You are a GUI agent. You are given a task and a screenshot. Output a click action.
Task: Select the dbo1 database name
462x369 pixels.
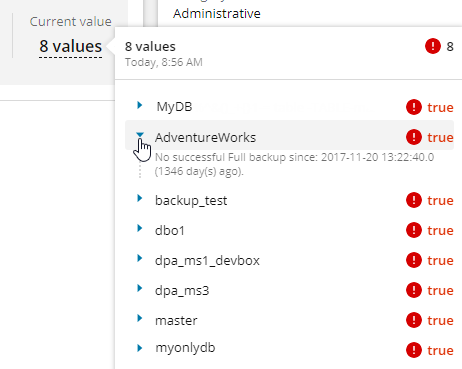(170, 230)
